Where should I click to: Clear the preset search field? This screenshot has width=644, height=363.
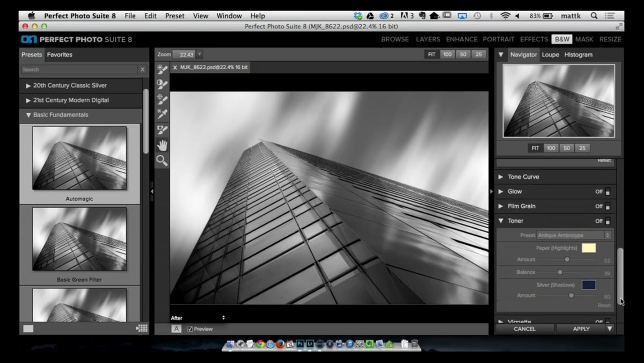click(x=142, y=70)
